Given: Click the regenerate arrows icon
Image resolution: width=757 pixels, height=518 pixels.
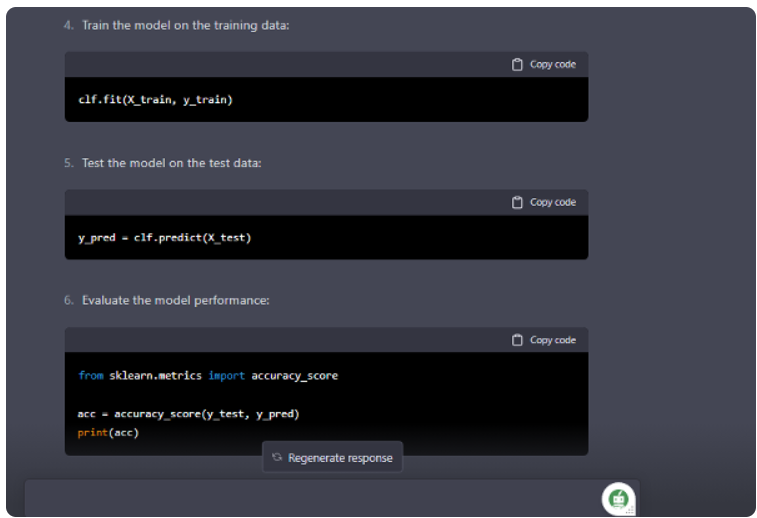Looking at the screenshot, I should point(277,457).
